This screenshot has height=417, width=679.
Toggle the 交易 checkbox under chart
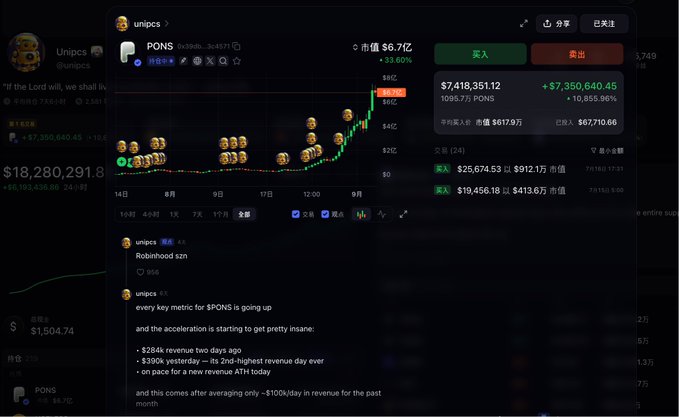[x=296, y=214]
